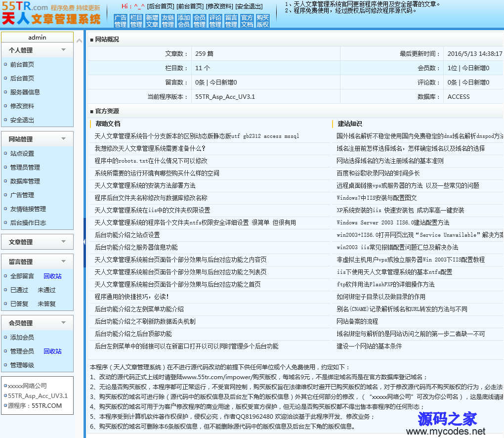
Task: Click 安全退出 in the sidebar
Action: [22, 120]
